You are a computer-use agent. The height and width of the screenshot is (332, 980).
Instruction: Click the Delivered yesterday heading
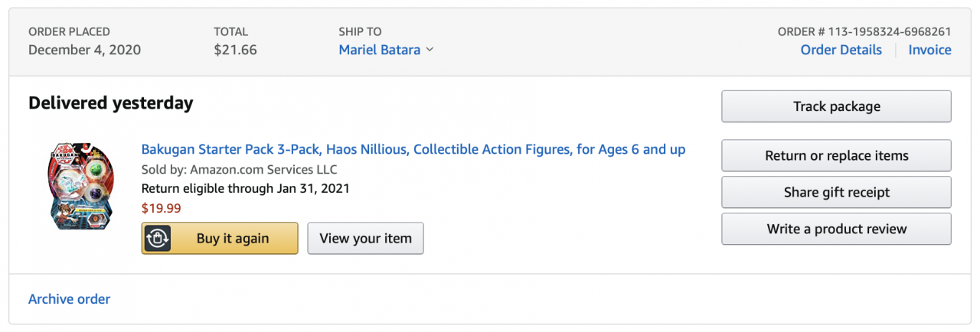[110, 103]
